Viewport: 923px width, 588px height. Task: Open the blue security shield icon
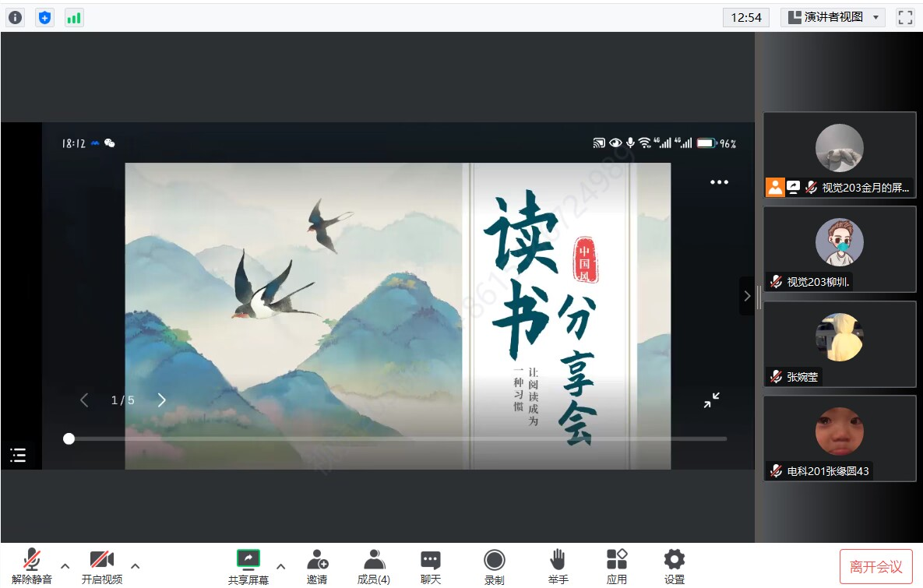[x=45, y=17]
